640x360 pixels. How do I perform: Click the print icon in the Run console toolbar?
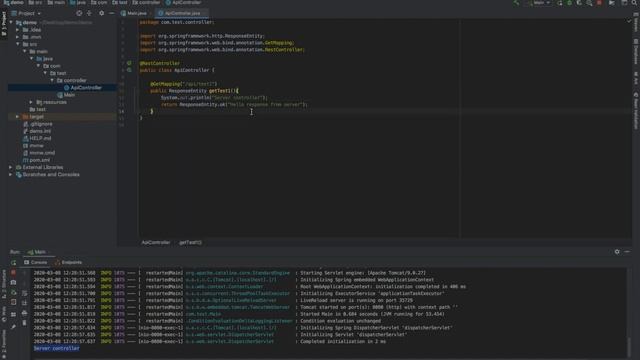[x=24, y=313]
